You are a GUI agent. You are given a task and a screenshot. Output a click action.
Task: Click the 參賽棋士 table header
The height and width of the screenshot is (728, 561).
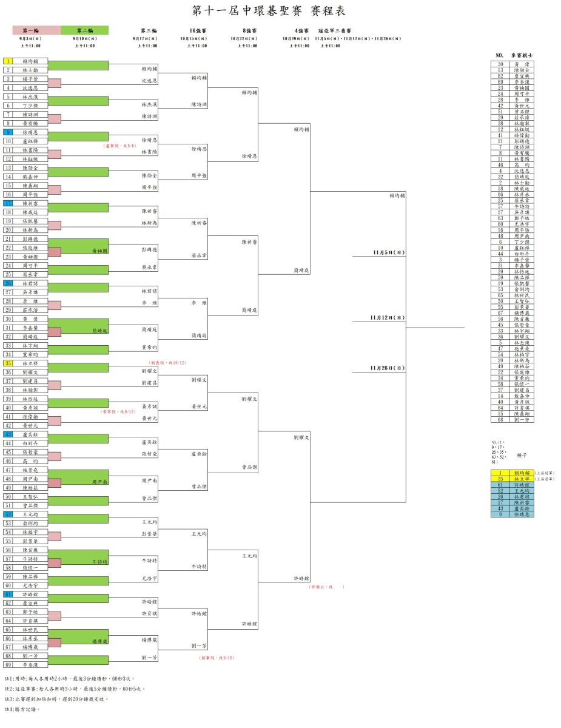(x=522, y=55)
